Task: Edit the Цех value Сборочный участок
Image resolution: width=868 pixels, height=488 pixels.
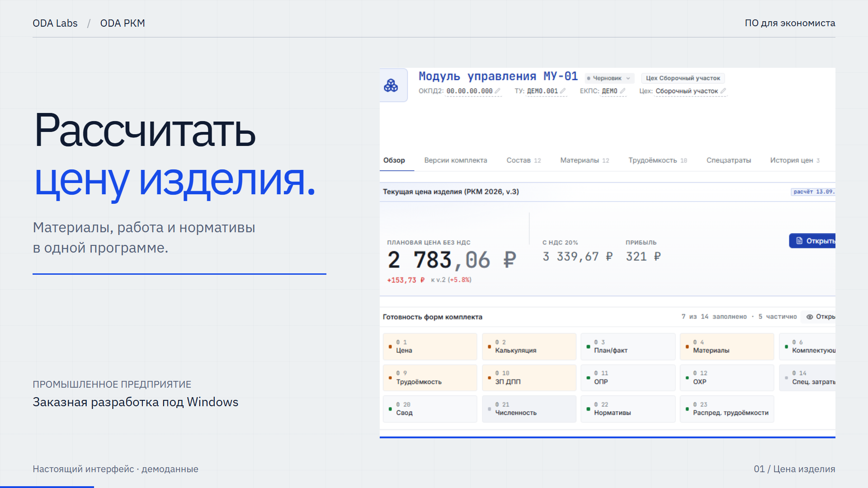Action: (687, 91)
